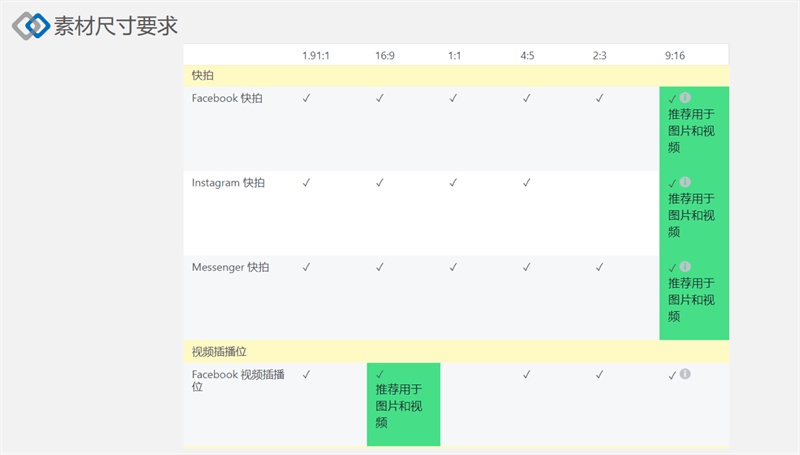The image size is (800, 455).
Task: Click Facebook 快拍 checkmark under 1:1
Action: pos(453,98)
